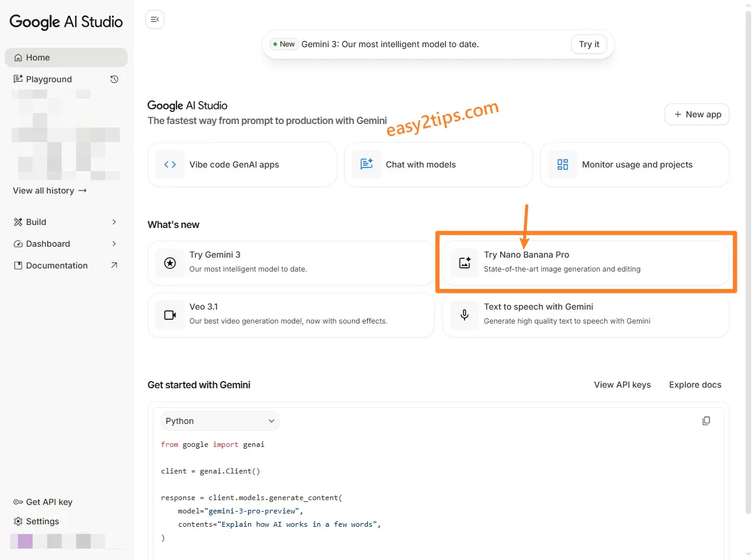Click the Documentation external link arrow

(x=114, y=265)
